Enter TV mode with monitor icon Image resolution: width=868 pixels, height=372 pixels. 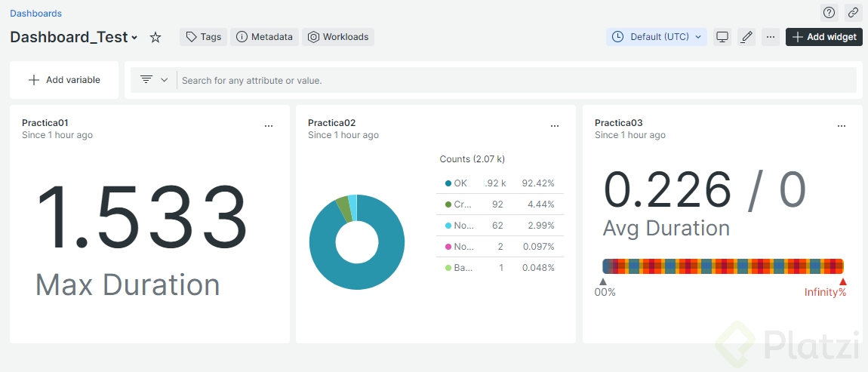[722, 37]
